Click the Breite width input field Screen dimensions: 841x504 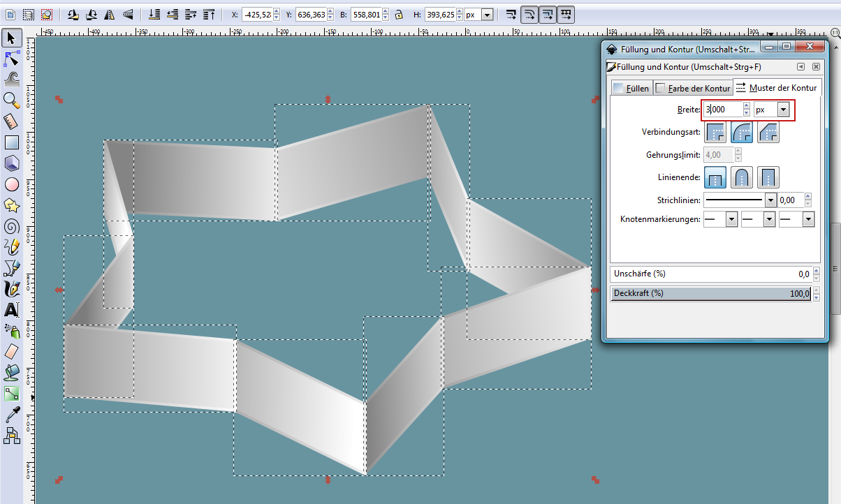(722, 110)
